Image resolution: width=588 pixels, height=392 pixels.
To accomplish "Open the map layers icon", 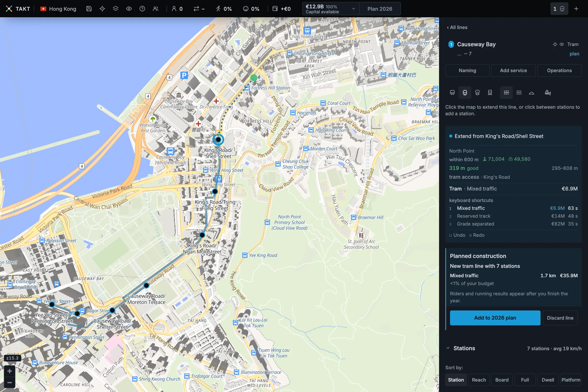I will click(116, 9).
